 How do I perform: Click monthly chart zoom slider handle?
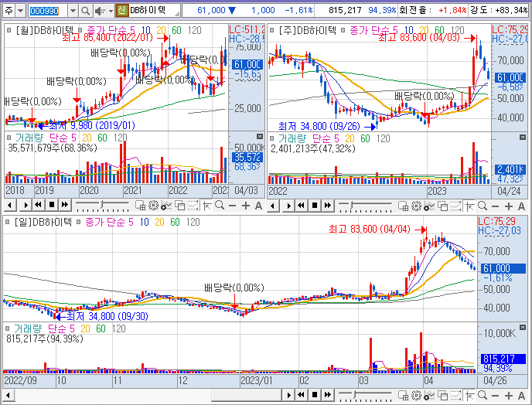click(x=101, y=204)
